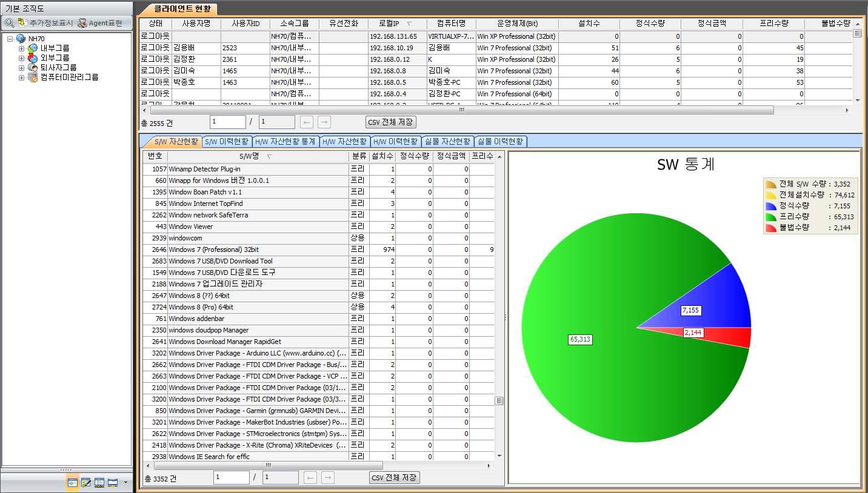The height and width of the screenshot is (493, 868).
Task: Open the 실물 자산현황 tab
Action: pos(447,142)
